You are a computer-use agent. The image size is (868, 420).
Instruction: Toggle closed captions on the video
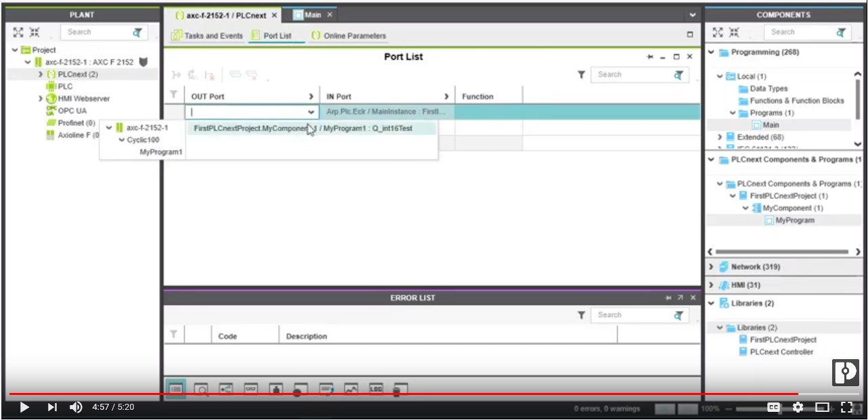pos(773,407)
